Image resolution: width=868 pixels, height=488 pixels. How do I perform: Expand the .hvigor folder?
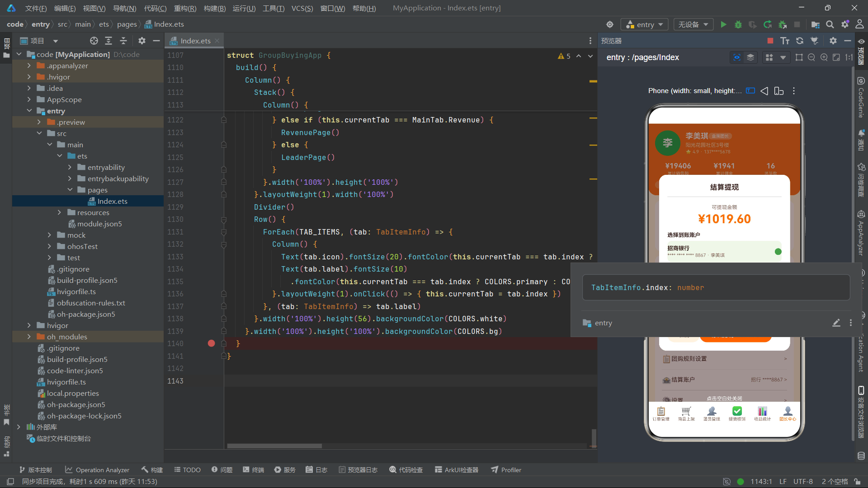click(29, 77)
